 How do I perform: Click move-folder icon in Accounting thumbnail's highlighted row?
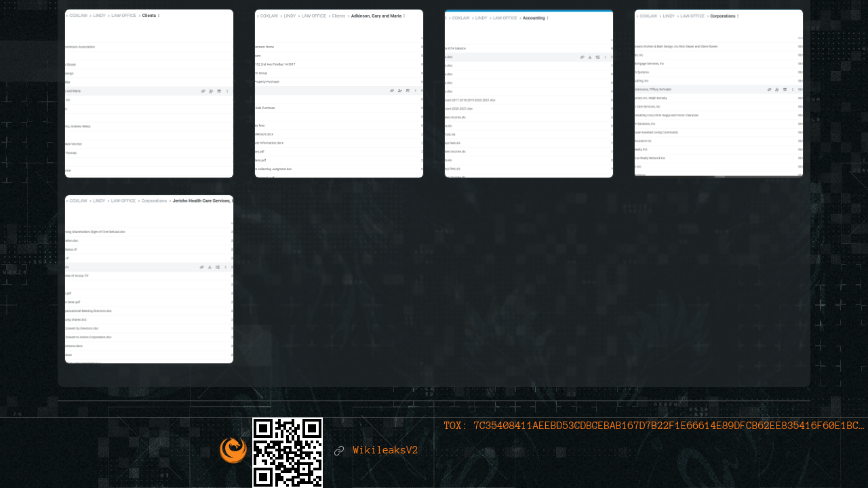click(597, 58)
